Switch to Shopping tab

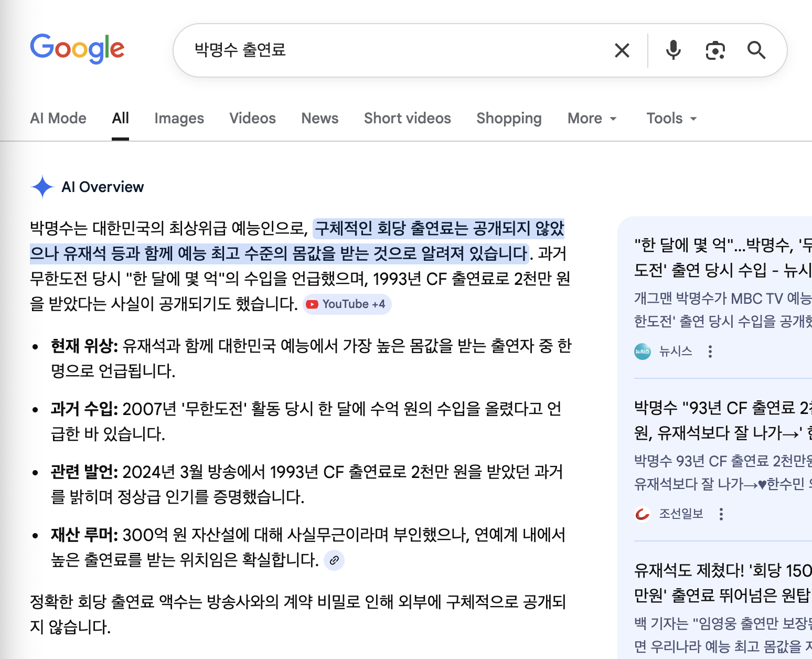tap(509, 119)
